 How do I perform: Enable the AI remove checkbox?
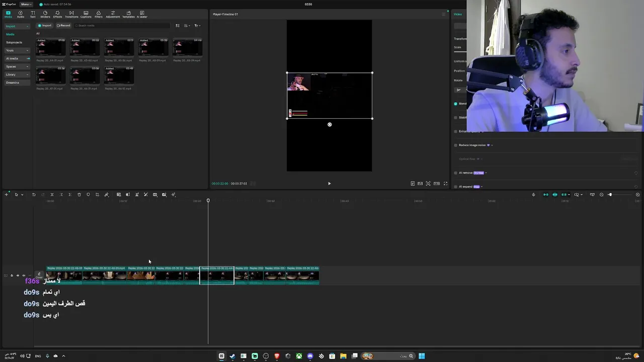click(456, 173)
